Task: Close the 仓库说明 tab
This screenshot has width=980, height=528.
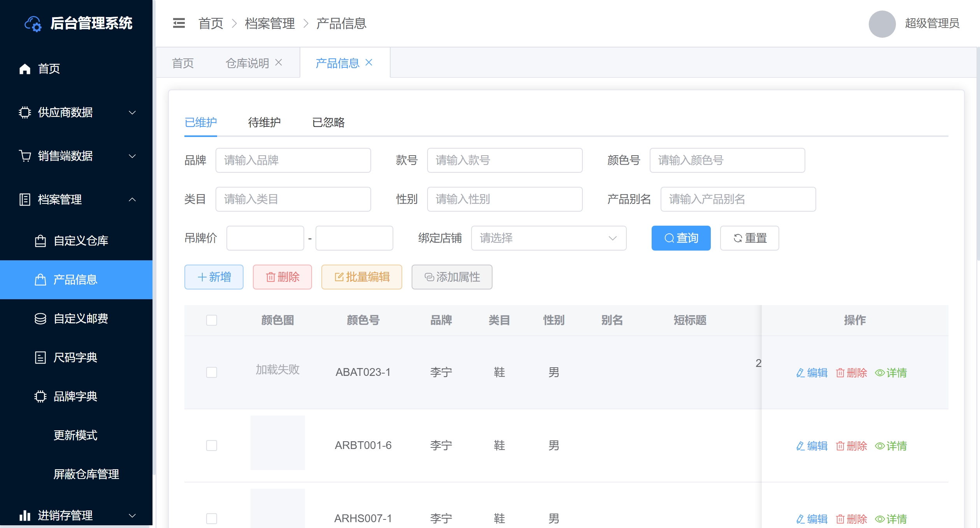Action: click(x=279, y=62)
